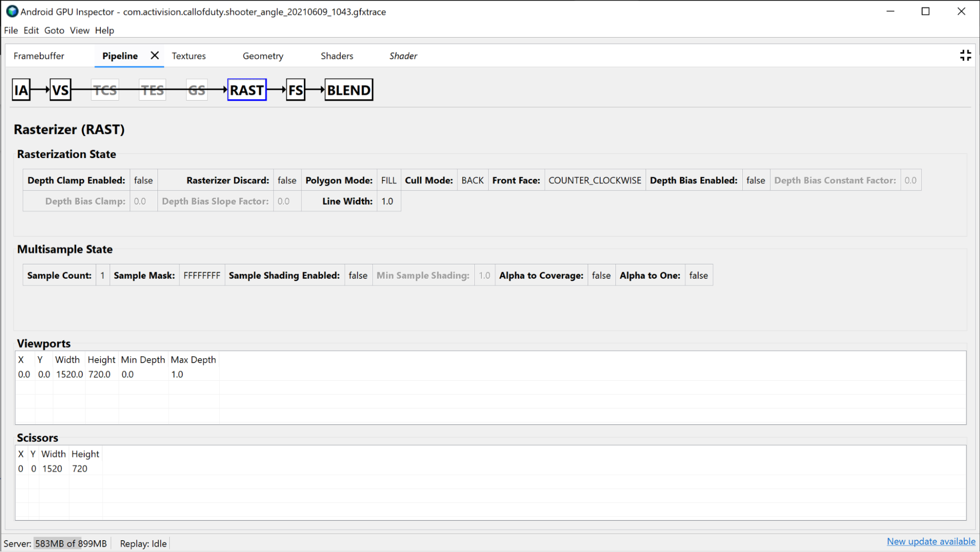Select the TCS pipeline stage icon
Image resolution: width=980 pixels, height=552 pixels.
[x=104, y=90]
